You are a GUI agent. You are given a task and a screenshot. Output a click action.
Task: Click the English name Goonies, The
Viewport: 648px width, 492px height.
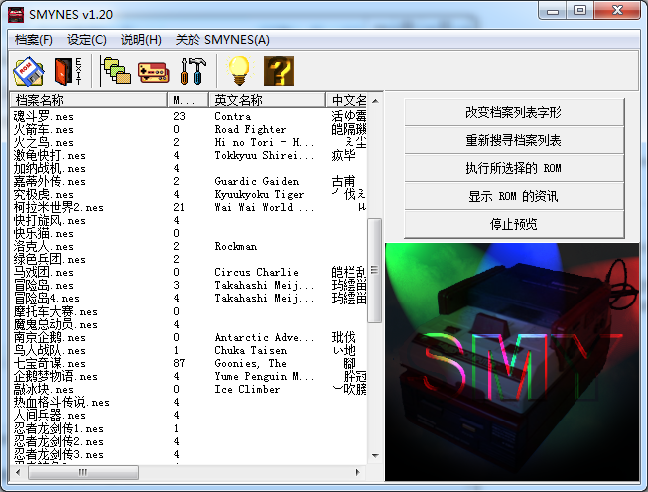250,363
